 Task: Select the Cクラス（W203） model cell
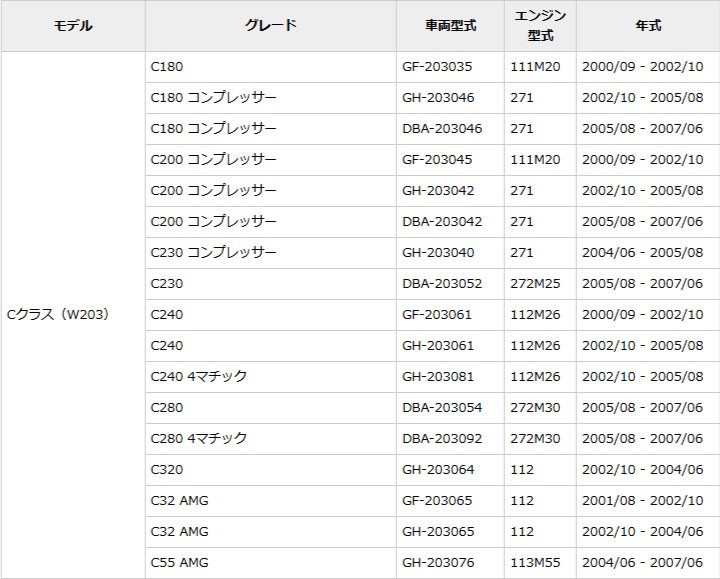click(73, 315)
